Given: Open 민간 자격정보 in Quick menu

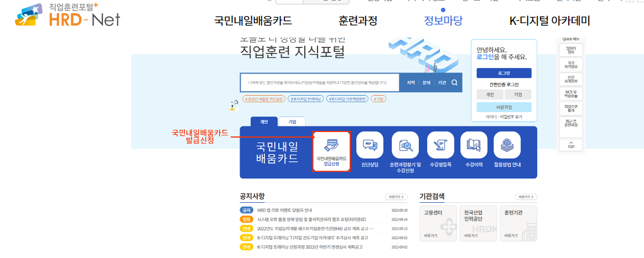Looking at the screenshot, I should [571, 79].
